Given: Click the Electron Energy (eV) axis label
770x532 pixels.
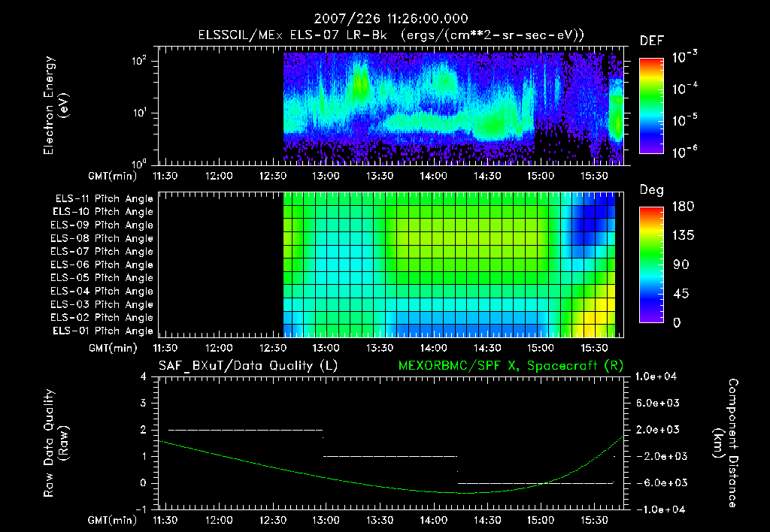Looking at the screenshot, I should coord(56,105).
